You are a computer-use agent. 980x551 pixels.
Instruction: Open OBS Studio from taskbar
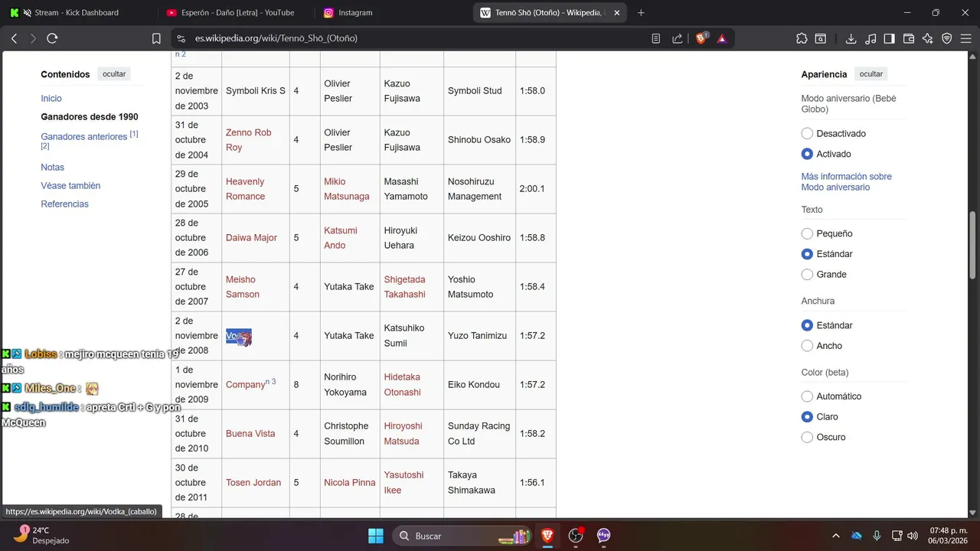click(576, 536)
